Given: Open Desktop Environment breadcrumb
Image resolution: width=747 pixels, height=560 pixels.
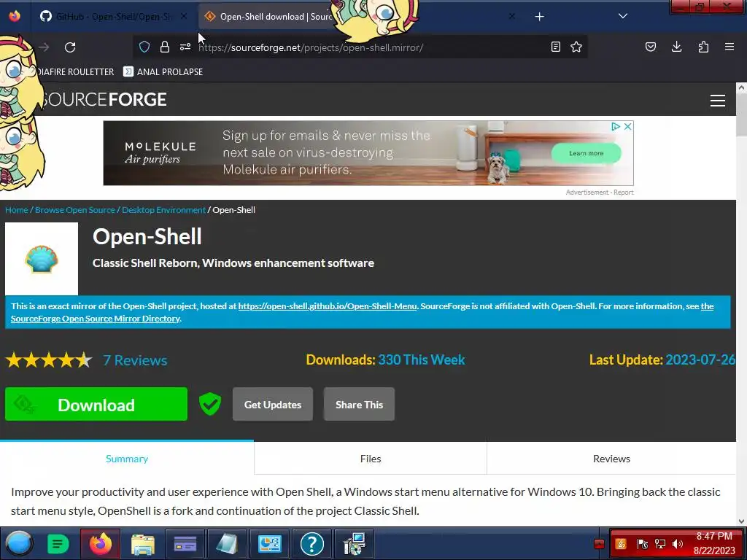Looking at the screenshot, I should click(x=164, y=210).
